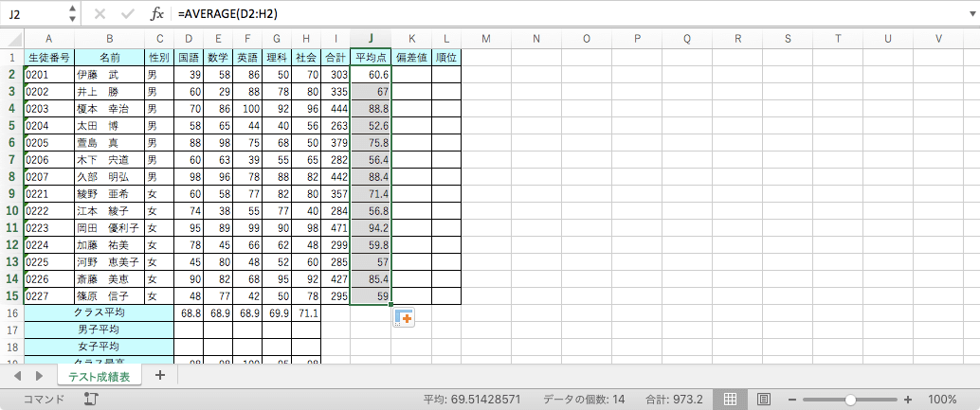Select the cell with name 榎本 幸治

[x=109, y=109]
